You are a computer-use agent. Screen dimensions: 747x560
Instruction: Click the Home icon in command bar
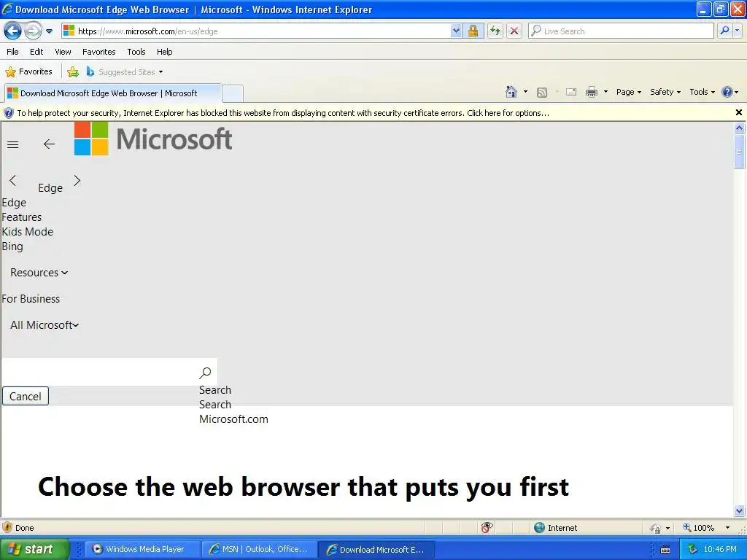click(x=511, y=92)
